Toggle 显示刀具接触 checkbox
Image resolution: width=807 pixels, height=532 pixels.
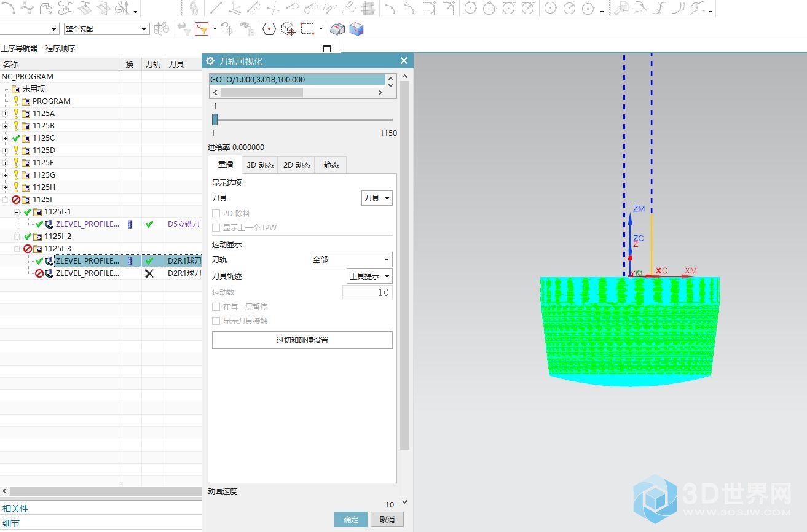point(216,321)
